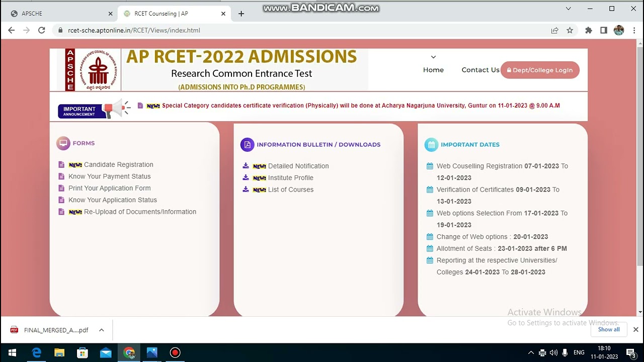
Task: Close the downloads bar
Action: tap(635, 329)
